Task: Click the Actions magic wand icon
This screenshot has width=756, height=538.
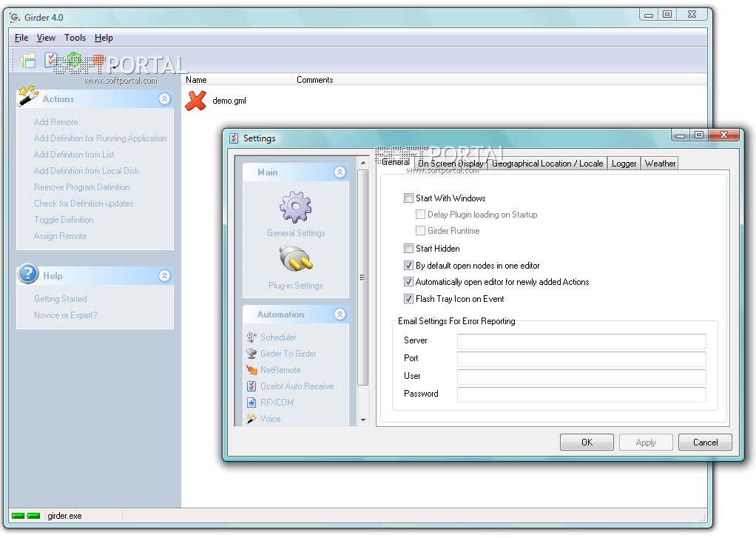Action: [27, 96]
